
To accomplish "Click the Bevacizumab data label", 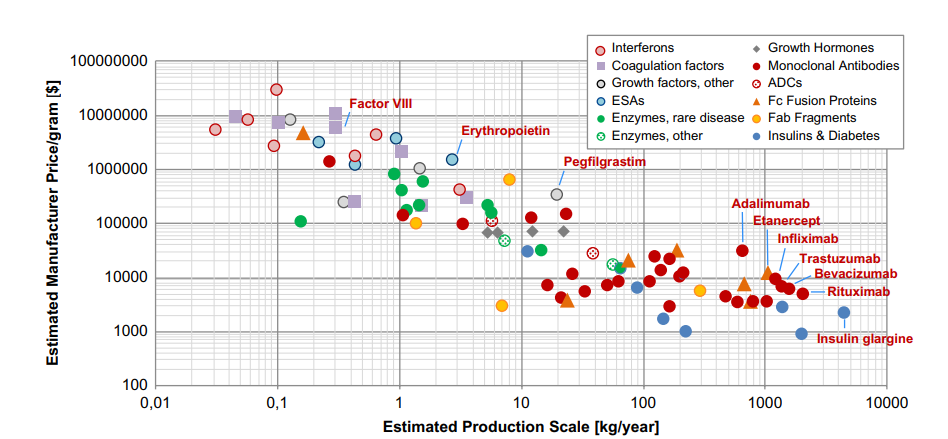I will pyautogui.click(x=855, y=274).
